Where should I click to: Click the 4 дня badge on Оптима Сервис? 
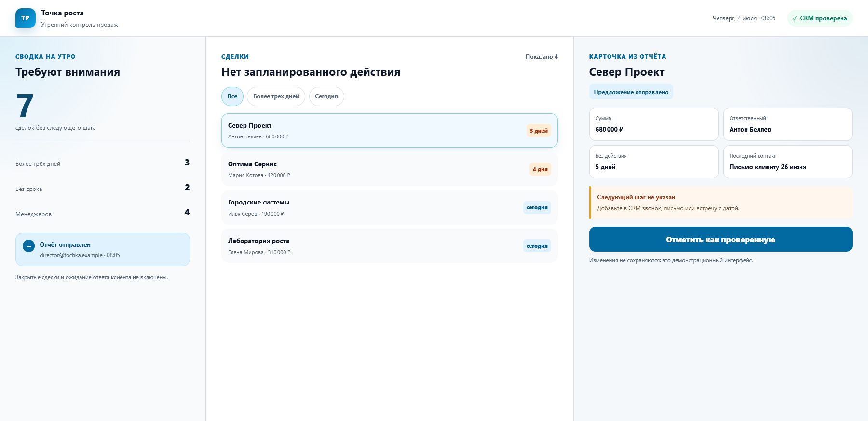pos(540,169)
